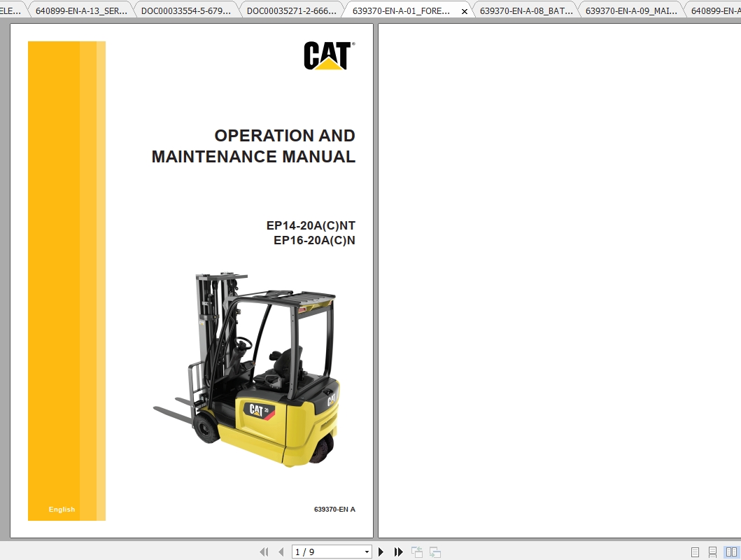Open the DOC00035271-2-666 document tab
Screen dimensions: 741x560
pos(292,10)
